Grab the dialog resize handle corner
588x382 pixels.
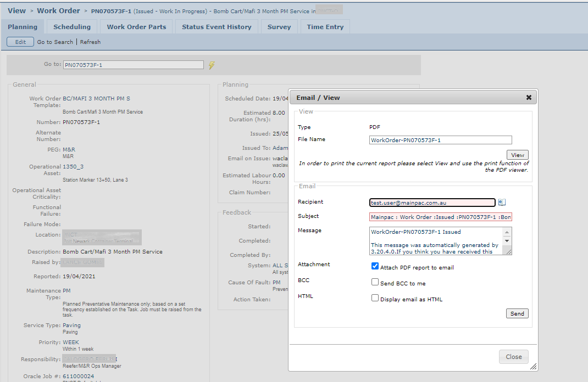tap(533, 367)
